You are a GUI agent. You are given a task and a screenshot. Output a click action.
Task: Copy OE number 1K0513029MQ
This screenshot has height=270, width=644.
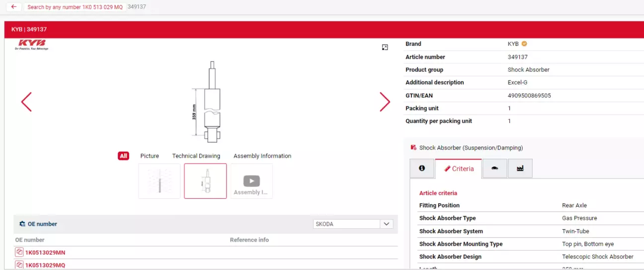click(19, 265)
